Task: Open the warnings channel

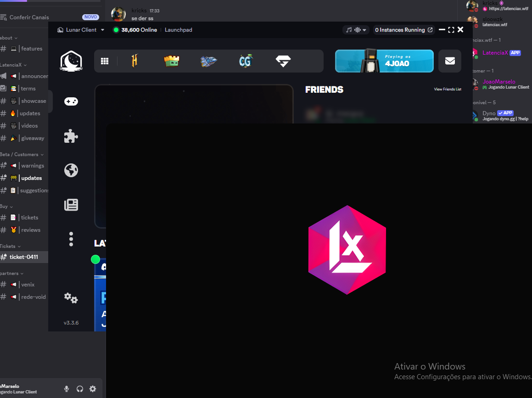Action: pyautogui.click(x=24, y=166)
